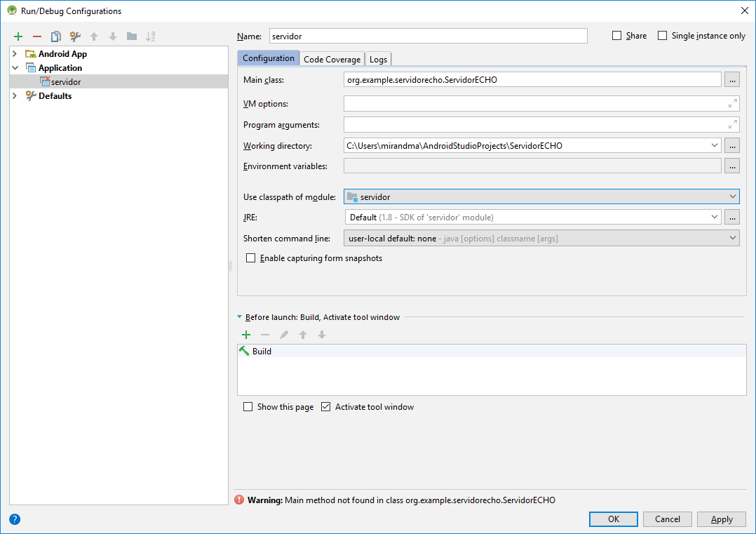756x534 pixels.
Task: Click the red minus Remove Configuration icon
Action: pyautogui.click(x=37, y=36)
